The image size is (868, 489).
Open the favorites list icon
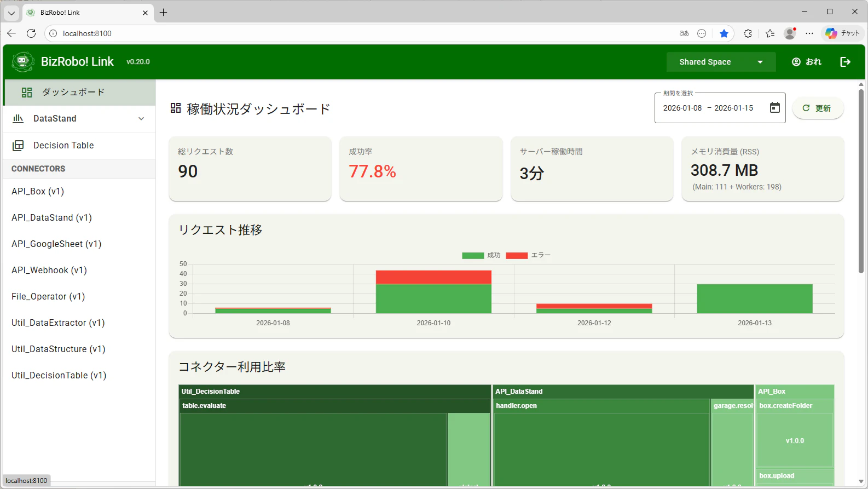[x=770, y=33]
